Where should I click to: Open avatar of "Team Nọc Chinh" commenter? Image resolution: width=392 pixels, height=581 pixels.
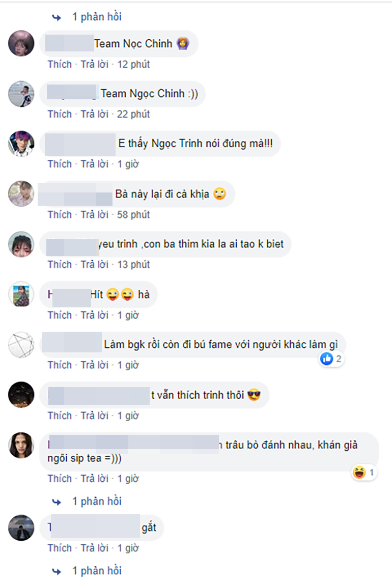coord(21,43)
